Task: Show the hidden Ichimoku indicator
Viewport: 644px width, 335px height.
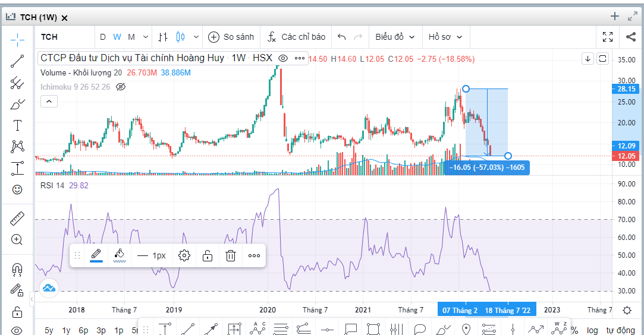Action: click(x=121, y=87)
